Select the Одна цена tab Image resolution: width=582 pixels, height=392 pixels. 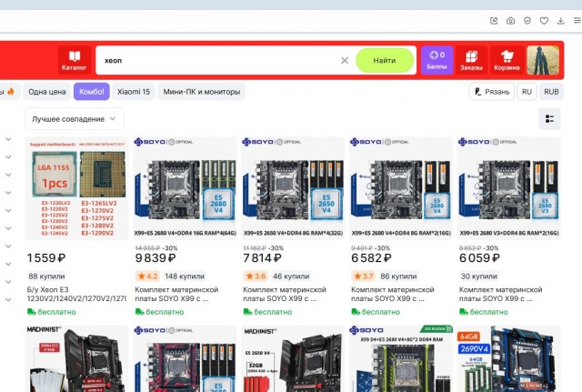[47, 92]
